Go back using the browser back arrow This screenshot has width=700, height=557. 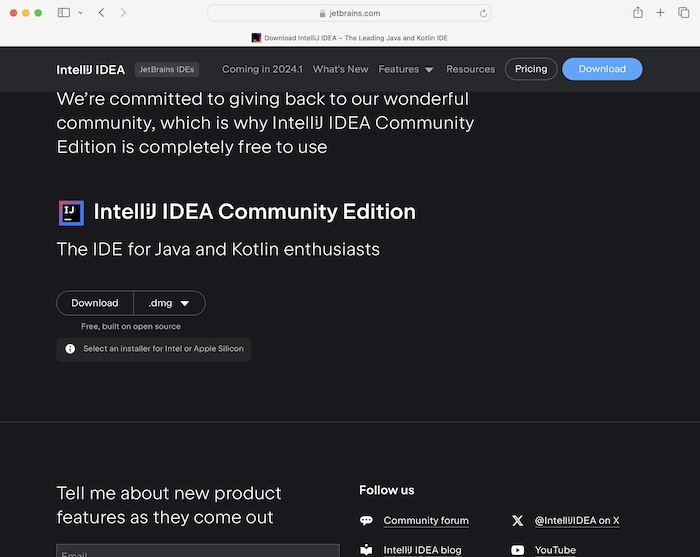101,13
